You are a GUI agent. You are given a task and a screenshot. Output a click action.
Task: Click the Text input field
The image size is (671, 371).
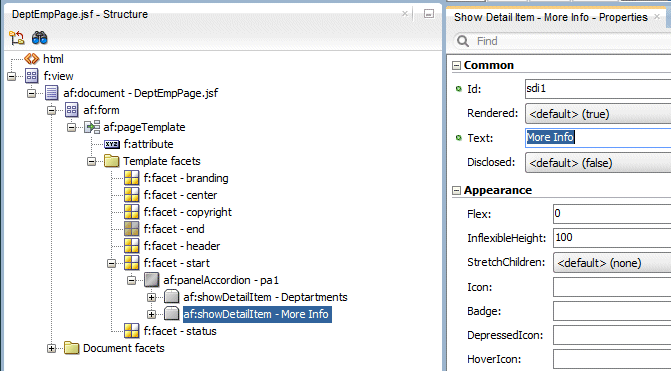[x=598, y=138]
